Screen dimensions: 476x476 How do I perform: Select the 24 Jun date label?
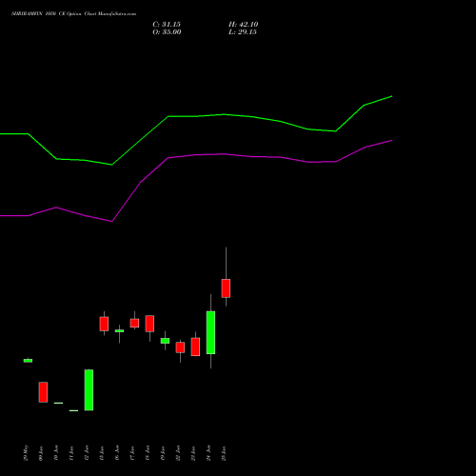pyautogui.click(x=208, y=453)
